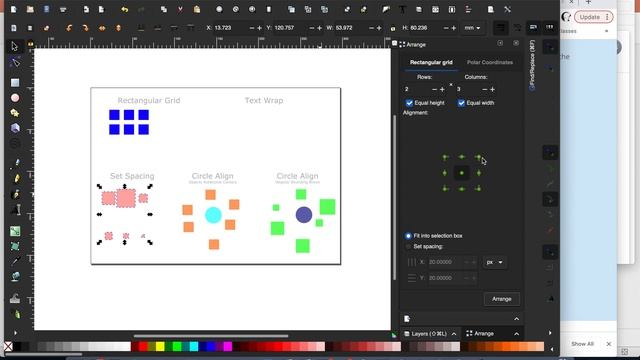
Task: Switch to Rectangular grid tab
Action: click(431, 62)
